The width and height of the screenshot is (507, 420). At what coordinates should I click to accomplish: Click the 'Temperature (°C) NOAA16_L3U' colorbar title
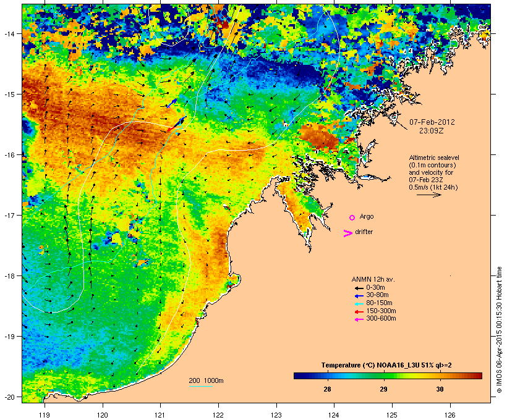pyautogui.click(x=370, y=366)
